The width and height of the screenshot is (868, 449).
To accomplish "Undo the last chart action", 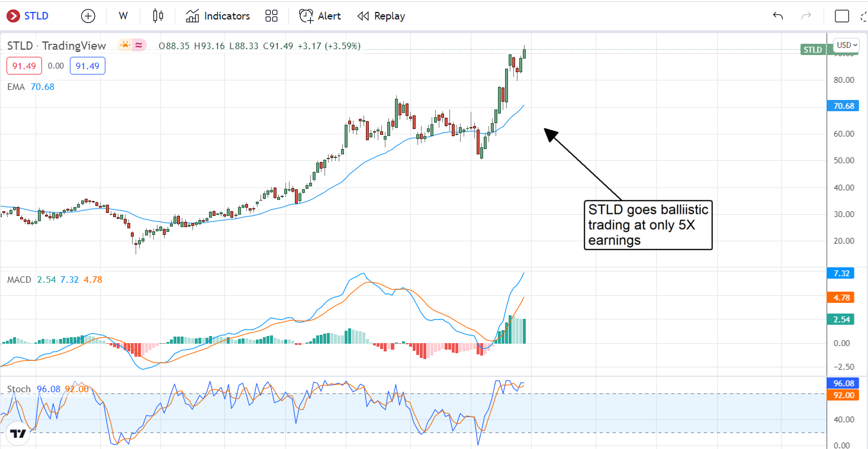I will click(x=777, y=16).
